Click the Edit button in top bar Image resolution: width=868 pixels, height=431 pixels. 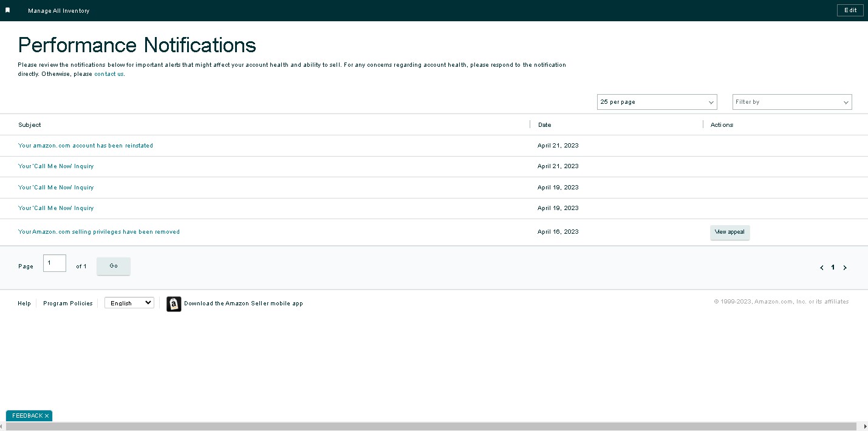point(850,10)
